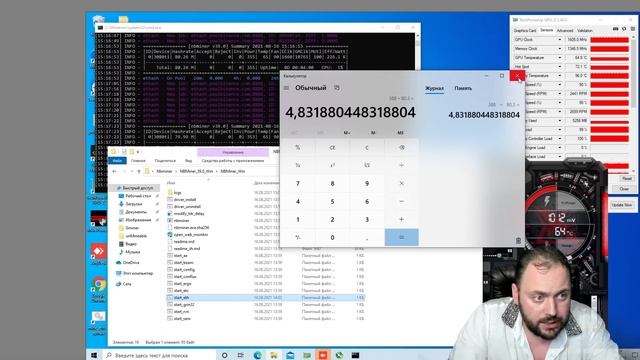Click digit 0 on Calculator keypad
The image size is (640, 360).
point(332,237)
